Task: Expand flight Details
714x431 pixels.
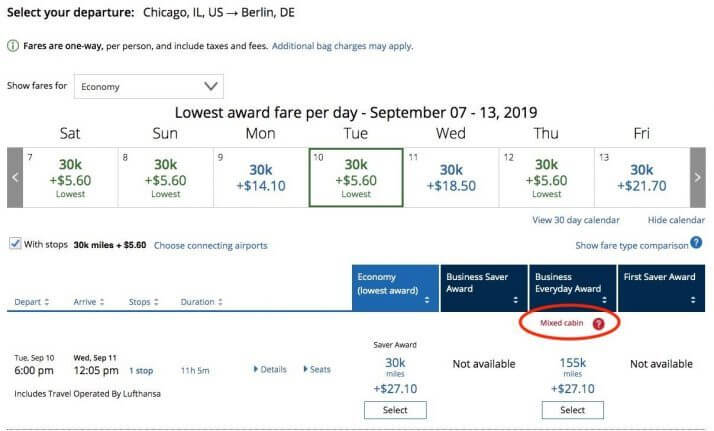Action: 269,369
